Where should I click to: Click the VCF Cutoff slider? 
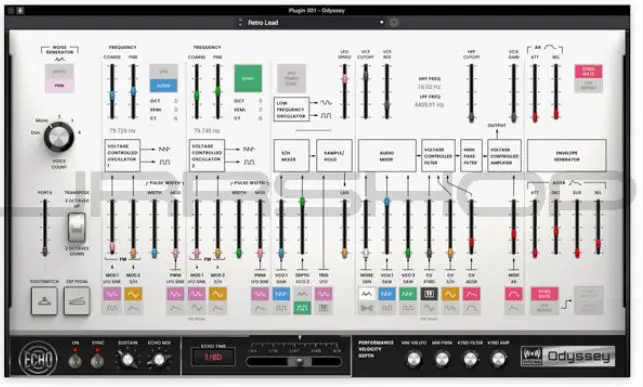[x=366, y=91]
